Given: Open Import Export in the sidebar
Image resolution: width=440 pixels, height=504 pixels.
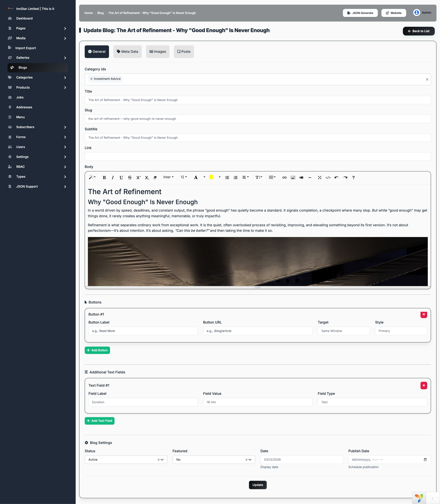Looking at the screenshot, I should pyautogui.click(x=26, y=48).
